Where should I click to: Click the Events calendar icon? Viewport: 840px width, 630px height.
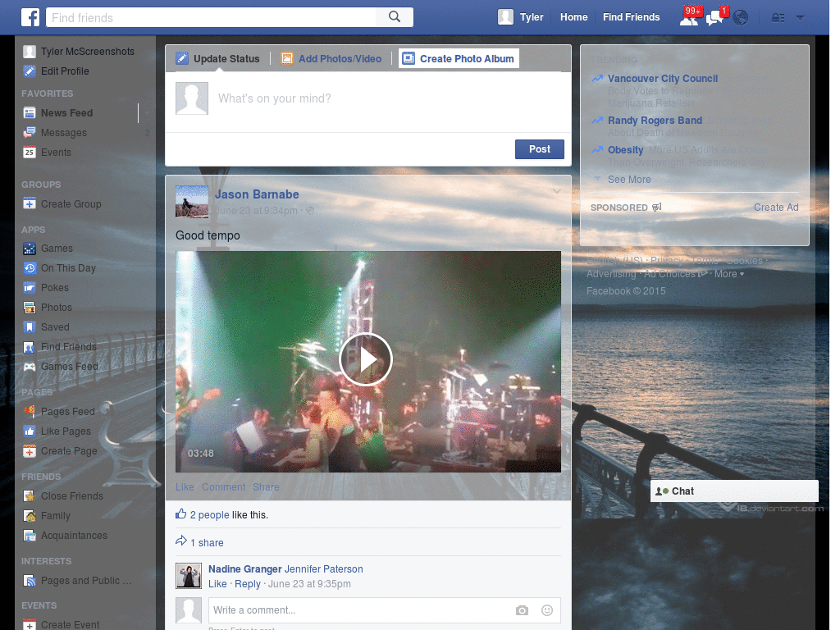pyautogui.click(x=30, y=152)
